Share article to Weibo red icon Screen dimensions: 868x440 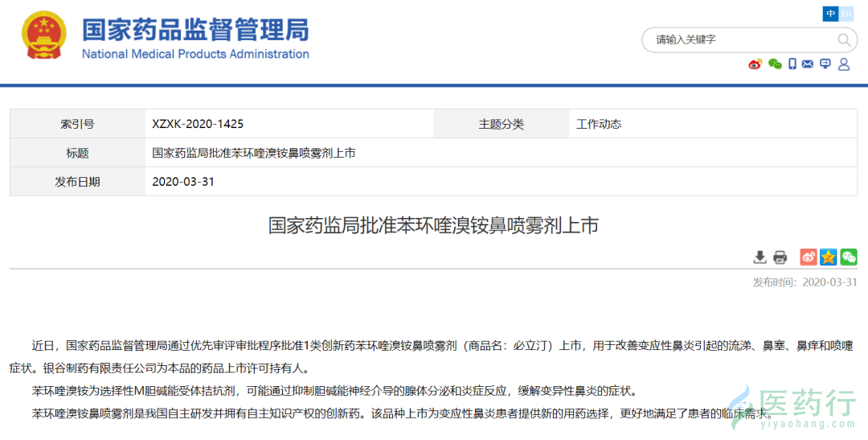(809, 257)
